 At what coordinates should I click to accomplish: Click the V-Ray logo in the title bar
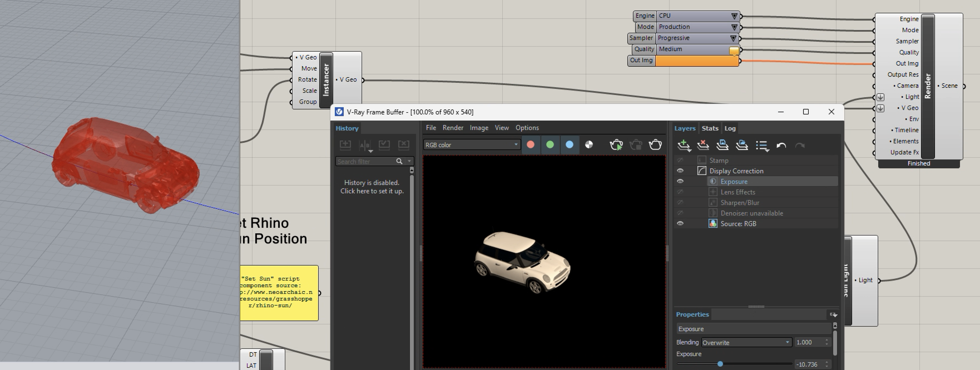click(x=339, y=112)
